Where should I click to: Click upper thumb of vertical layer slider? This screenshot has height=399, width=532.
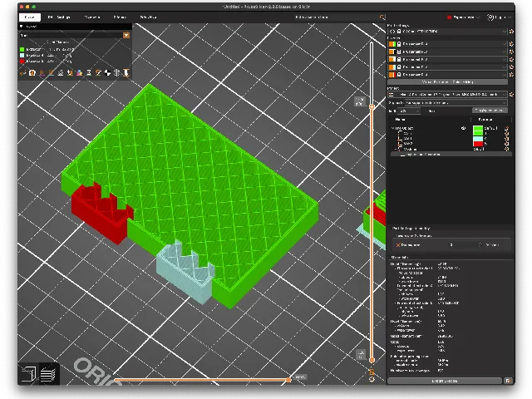click(372, 107)
